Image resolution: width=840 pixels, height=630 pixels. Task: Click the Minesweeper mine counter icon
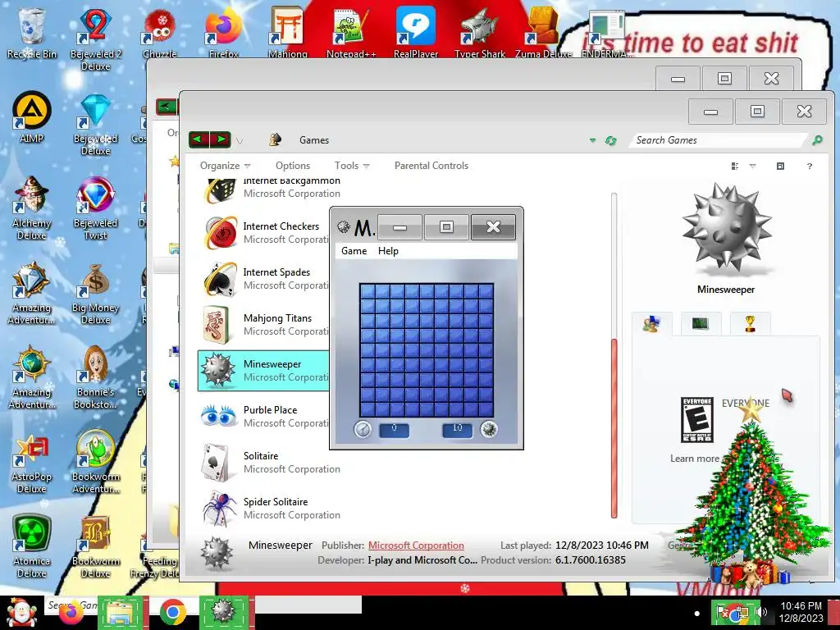[489, 429]
